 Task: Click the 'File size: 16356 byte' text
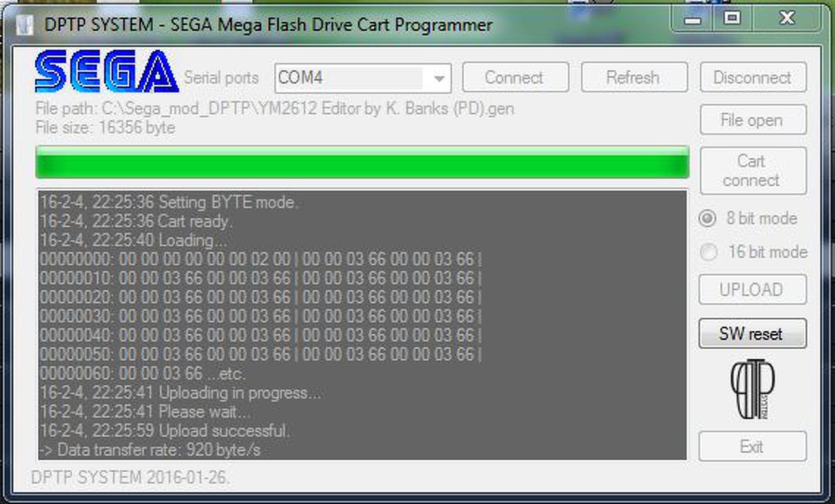pos(105,127)
